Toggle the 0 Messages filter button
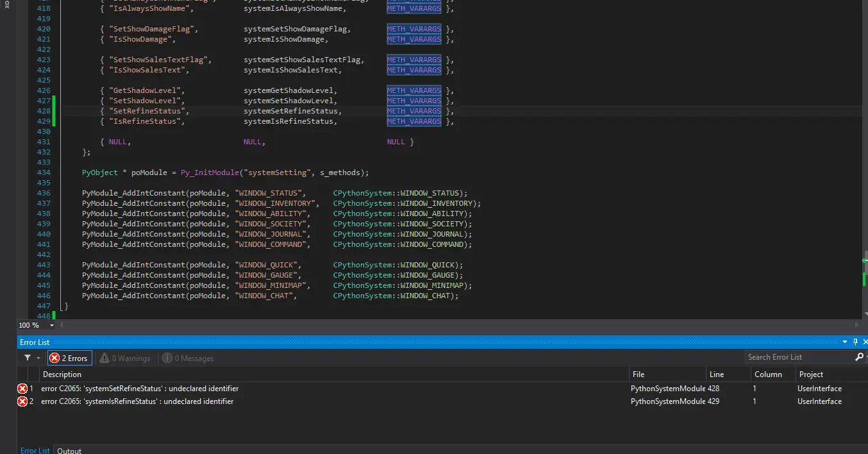The width and height of the screenshot is (868, 454). 188,358
